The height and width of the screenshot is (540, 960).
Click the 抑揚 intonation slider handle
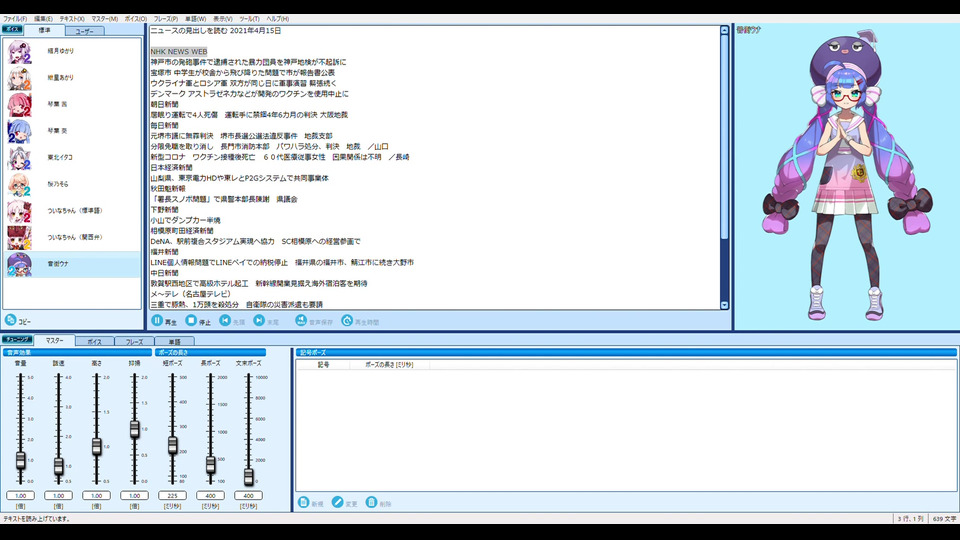coord(134,429)
